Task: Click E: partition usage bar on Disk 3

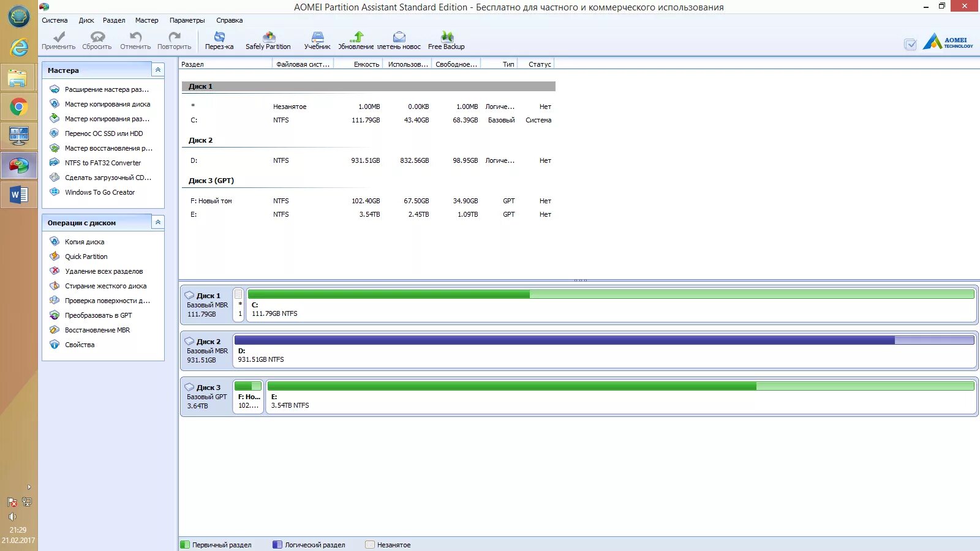Action: coord(620,386)
